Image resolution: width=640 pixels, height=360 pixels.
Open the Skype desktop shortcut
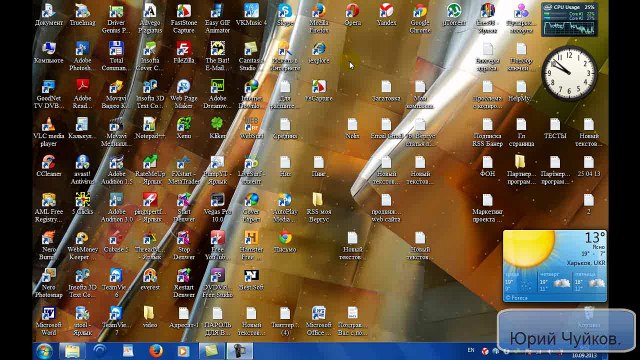tap(285, 15)
